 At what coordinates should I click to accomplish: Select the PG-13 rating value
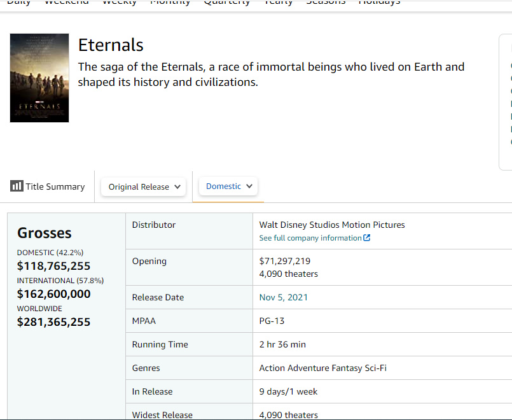pos(272,321)
